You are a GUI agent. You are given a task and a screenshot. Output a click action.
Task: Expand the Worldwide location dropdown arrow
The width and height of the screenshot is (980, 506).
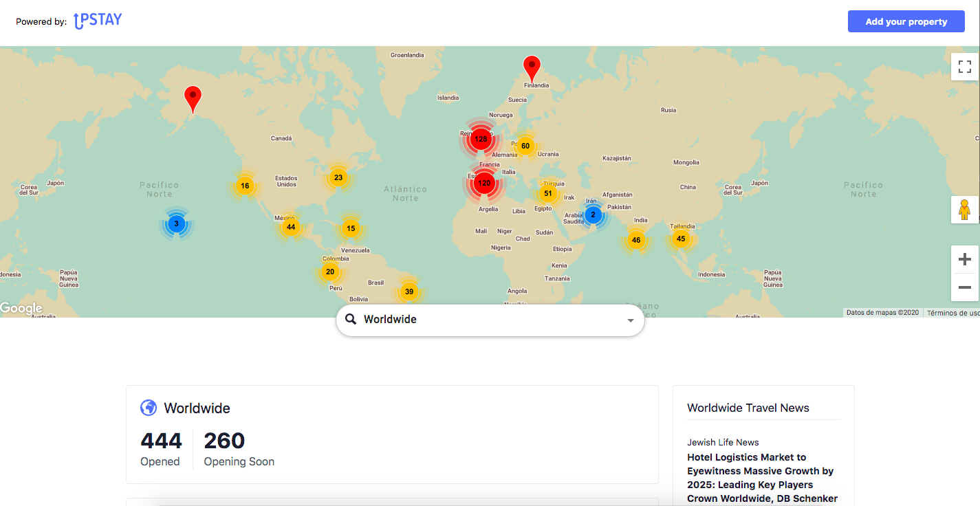(x=631, y=320)
